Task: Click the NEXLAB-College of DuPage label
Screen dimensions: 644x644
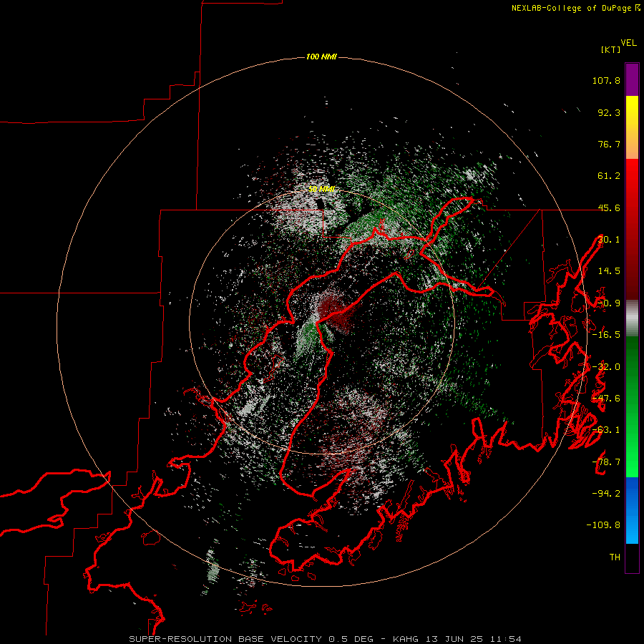Action: click(x=575, y=8)
